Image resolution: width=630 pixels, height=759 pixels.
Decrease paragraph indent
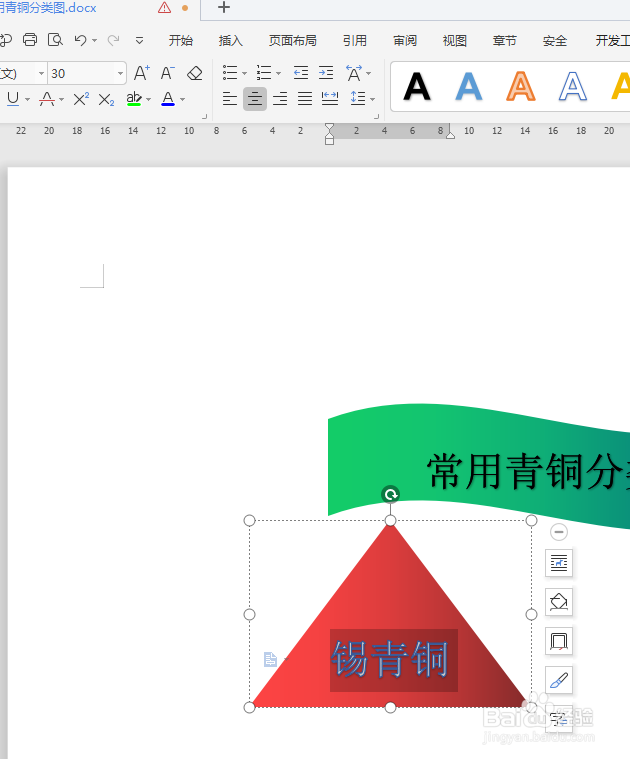(x=301, y=73)
